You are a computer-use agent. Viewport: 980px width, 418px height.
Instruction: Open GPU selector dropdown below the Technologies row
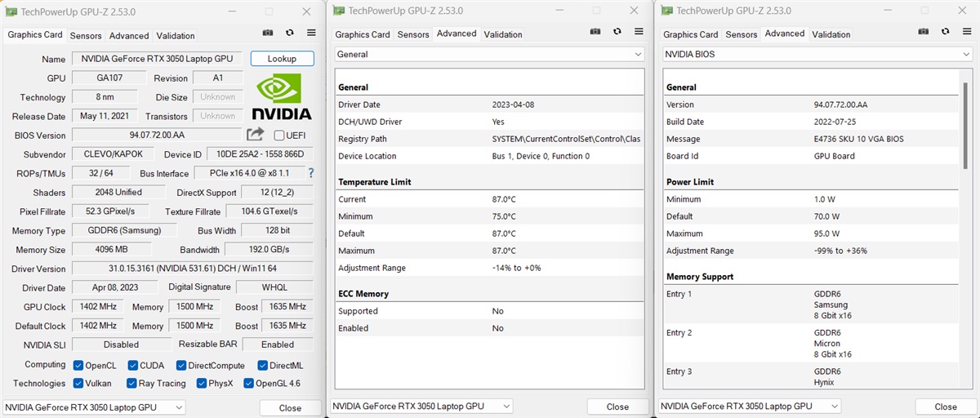(x=94, y=407)
